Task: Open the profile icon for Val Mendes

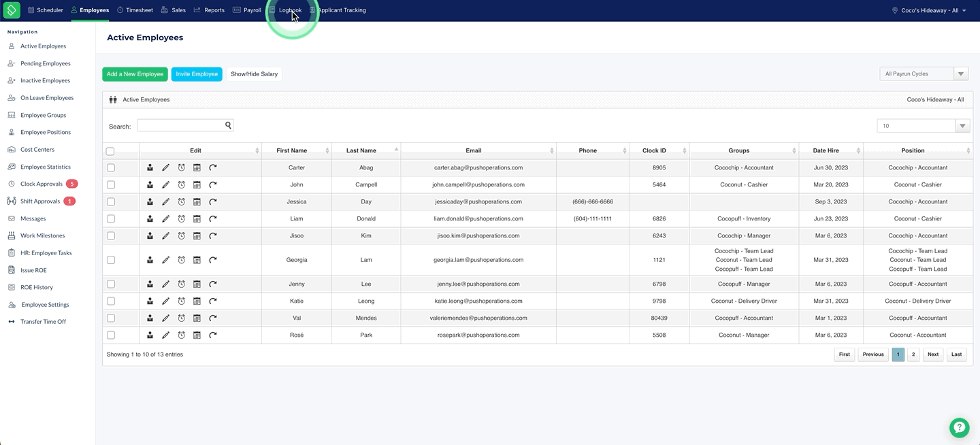Action: pyautogui.click(x=150, y=318)
